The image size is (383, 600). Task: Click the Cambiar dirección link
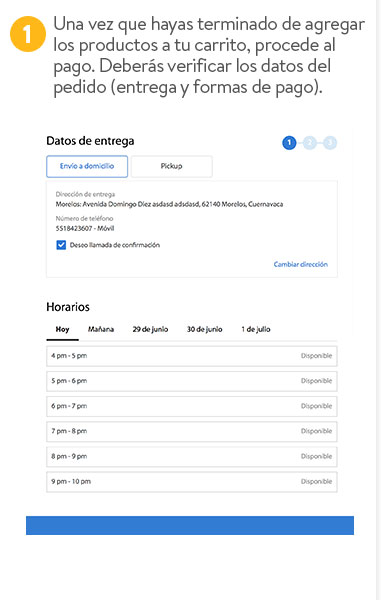tap(301, 264)
